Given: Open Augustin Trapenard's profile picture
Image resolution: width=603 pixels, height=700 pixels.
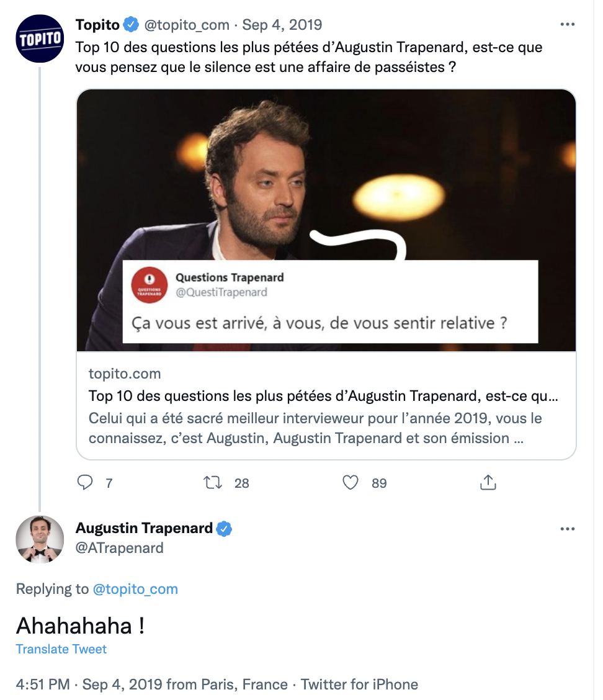Looking at the screenshot, I should click(40, 539).
